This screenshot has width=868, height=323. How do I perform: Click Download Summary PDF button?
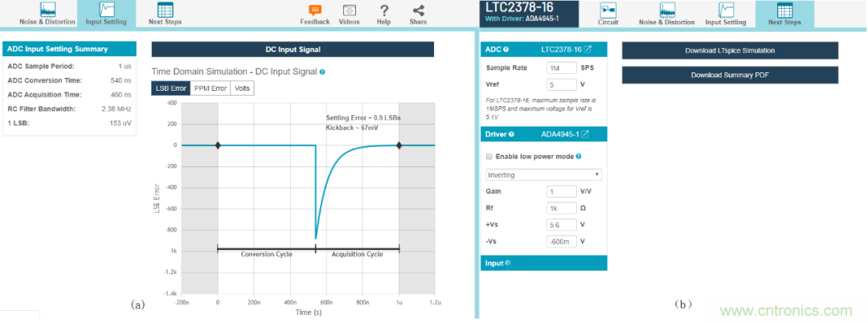(x=730, y=75)
